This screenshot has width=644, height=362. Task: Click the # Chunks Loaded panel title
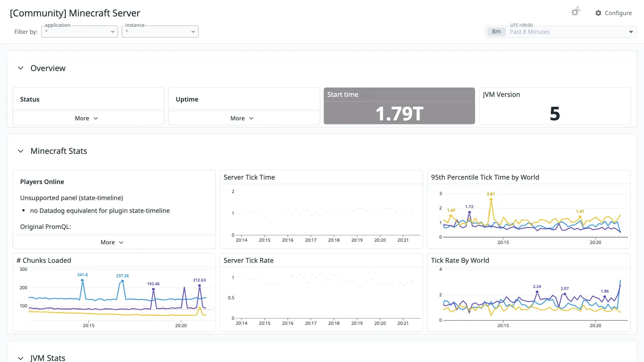point(44,260)
